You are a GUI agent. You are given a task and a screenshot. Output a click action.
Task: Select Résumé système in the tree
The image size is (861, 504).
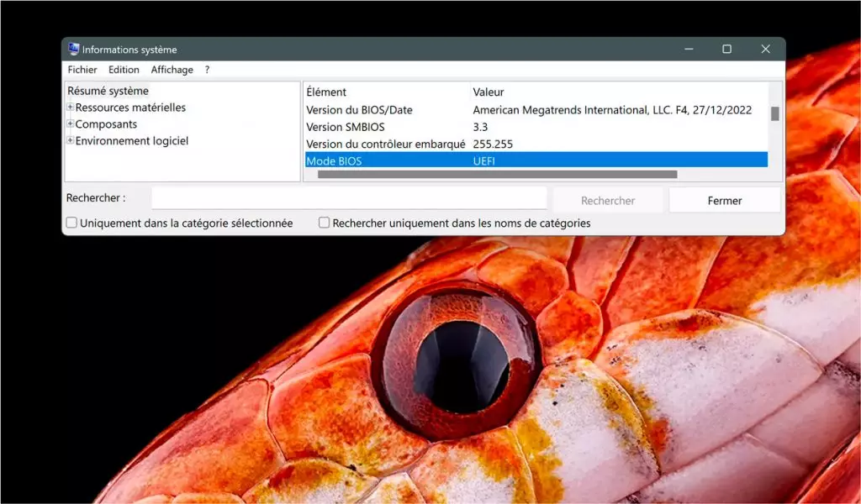click(x=108, y=91)
